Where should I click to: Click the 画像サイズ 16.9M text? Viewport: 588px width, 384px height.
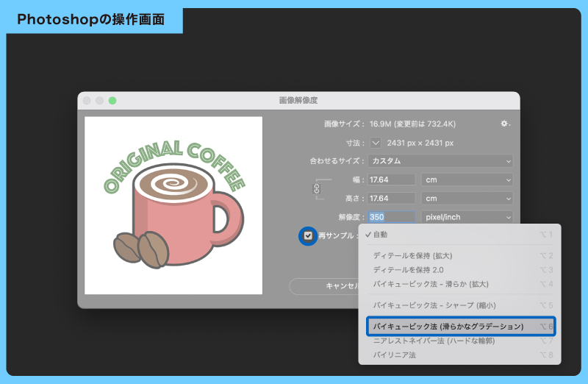point(390,124)
